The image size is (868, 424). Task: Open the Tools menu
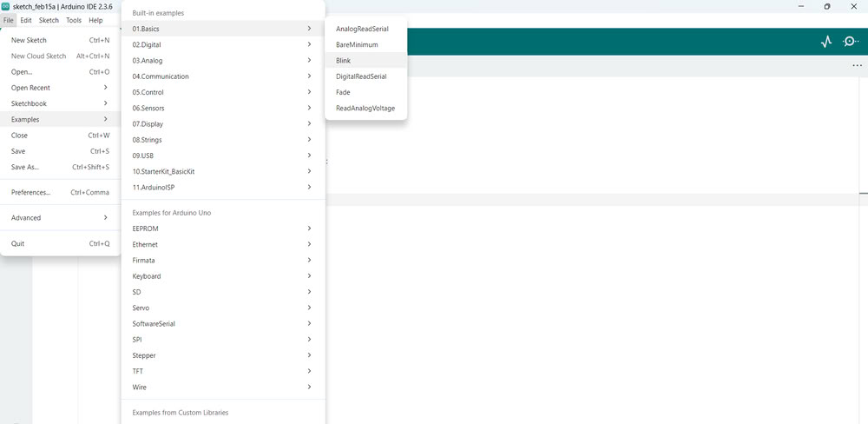[x=74, y=20]
